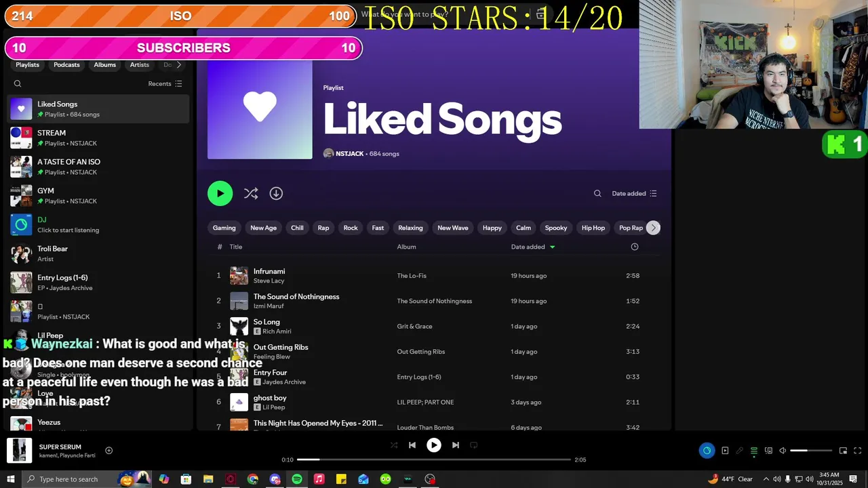Image resolution: width=868 pixels, height=488 pixels.
Task: Open NSTJACK profile link under playlist title
Action: pyautogui.click(x=349, y=154)
